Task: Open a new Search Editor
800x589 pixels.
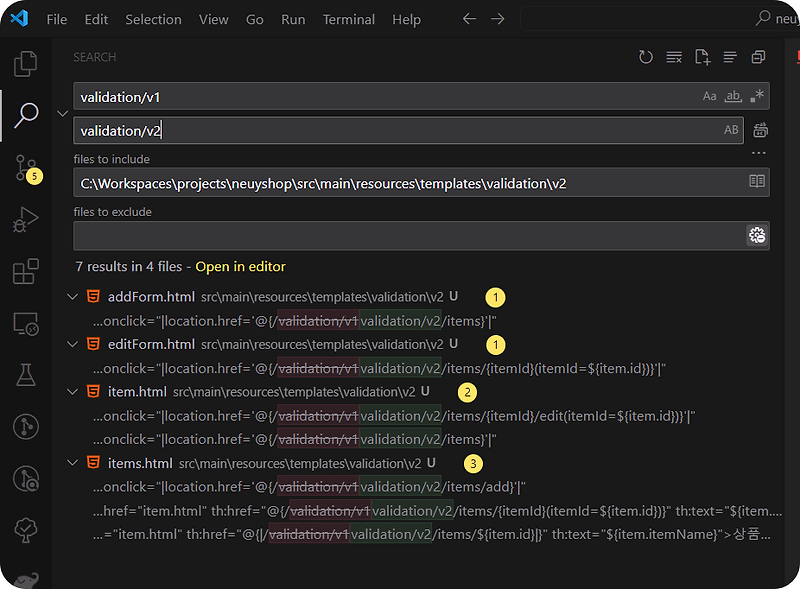Action: 702,57
